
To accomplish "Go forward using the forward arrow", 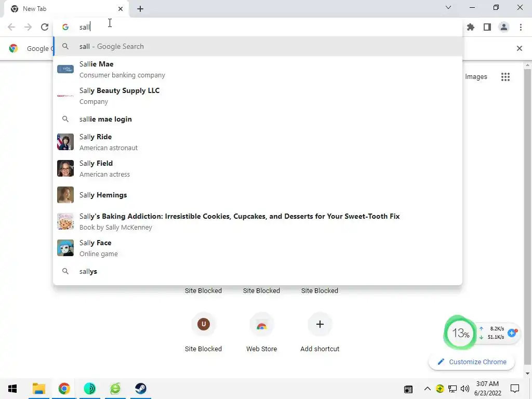I will pyautogui.click(x=28, y=27).
